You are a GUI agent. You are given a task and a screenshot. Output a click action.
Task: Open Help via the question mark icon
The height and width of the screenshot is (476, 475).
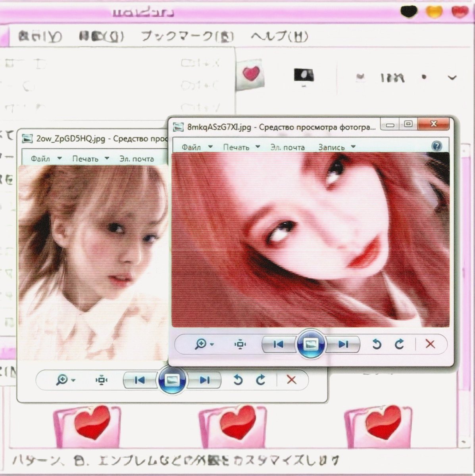coord(437,146)
